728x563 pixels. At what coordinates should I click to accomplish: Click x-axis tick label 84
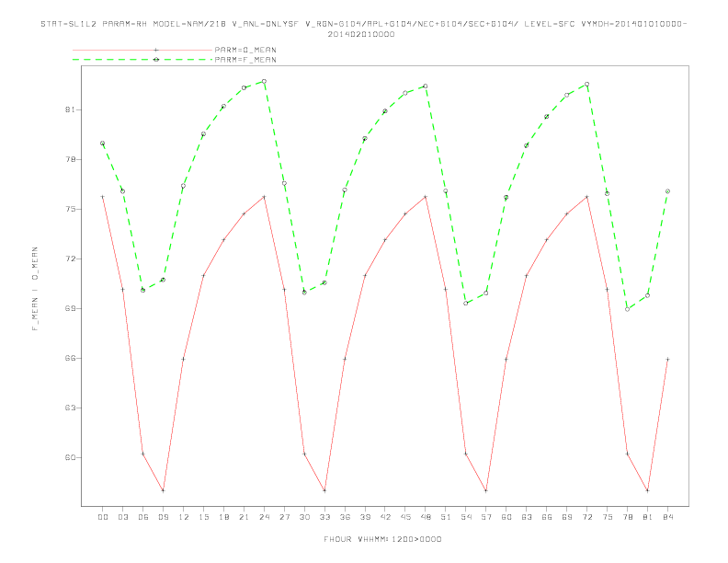coord(667,517)
